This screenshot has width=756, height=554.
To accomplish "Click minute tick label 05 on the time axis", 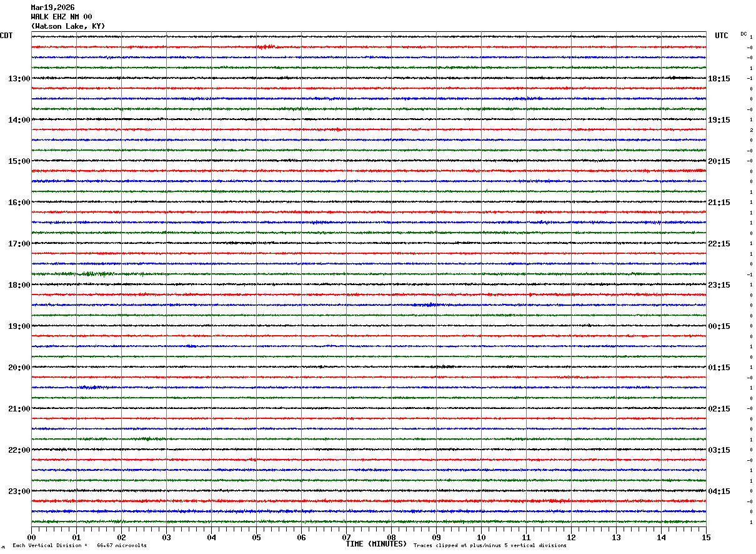I will point(256,537).
